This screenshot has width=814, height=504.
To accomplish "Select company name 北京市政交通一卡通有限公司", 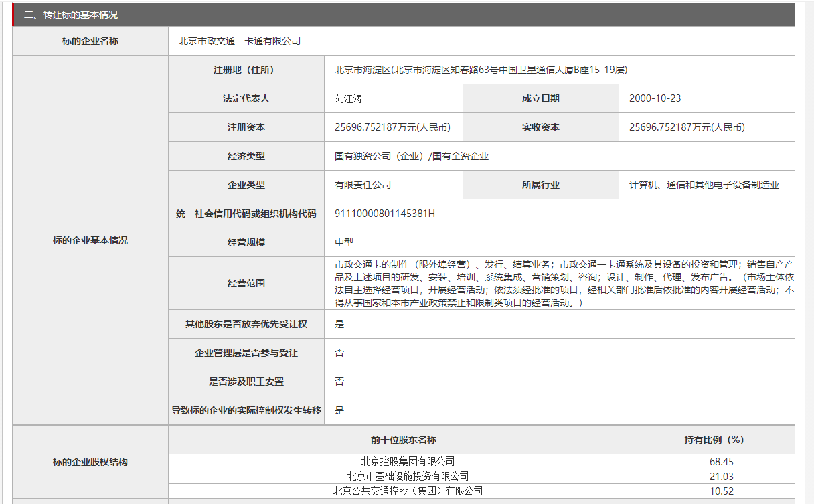I will coord(240,41).
